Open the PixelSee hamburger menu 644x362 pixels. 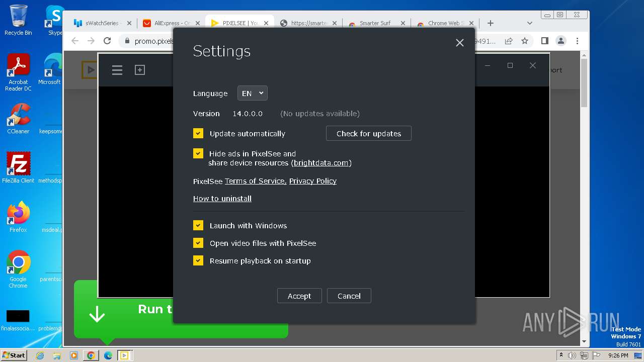click(117, 70)
